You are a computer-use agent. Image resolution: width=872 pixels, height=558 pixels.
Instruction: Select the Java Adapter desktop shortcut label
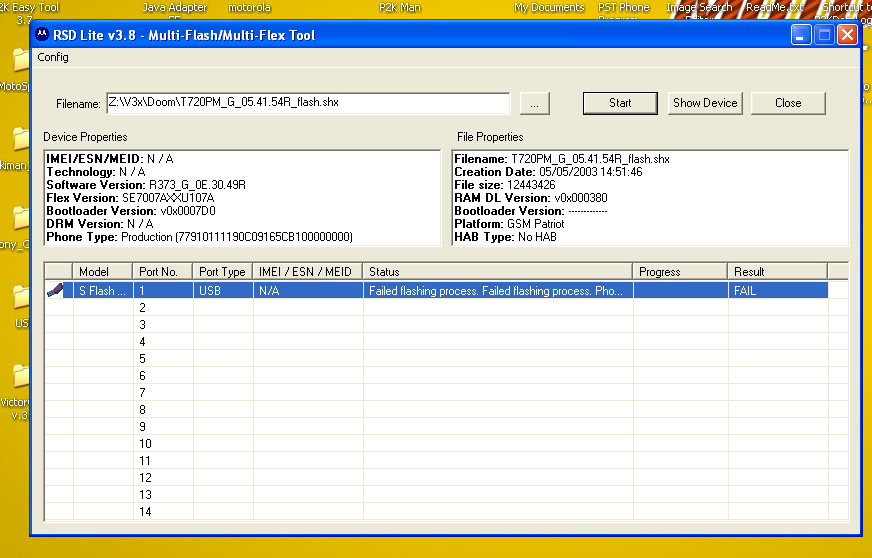pyautogui.click(x=175, y=8)
